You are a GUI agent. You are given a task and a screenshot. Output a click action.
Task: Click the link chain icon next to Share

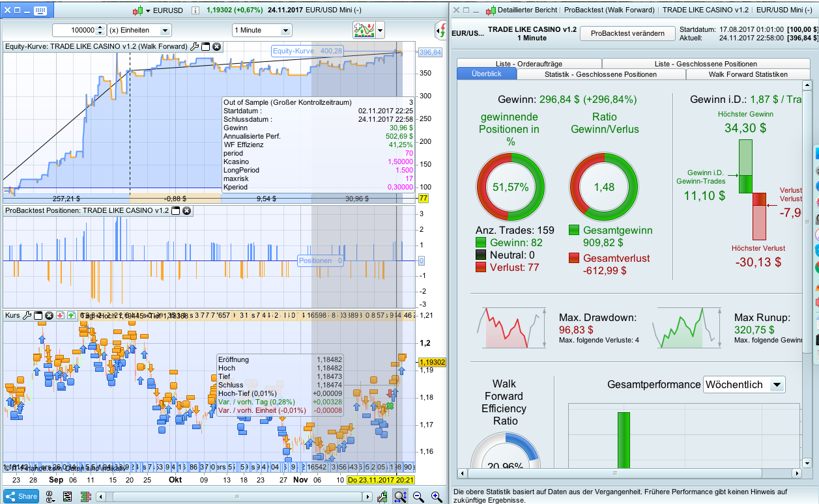(50, 496)
